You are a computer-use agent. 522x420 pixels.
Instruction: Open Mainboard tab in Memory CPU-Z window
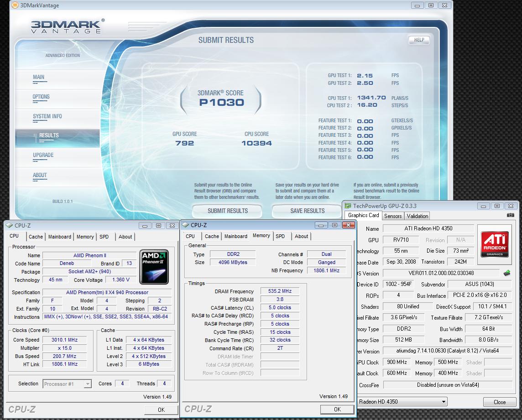pos(236,236)
